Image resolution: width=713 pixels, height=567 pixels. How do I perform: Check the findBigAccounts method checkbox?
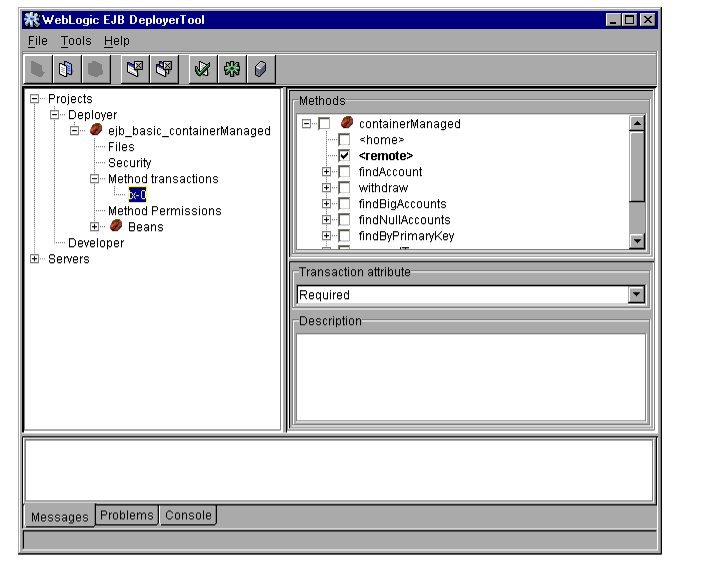(344, 204)
